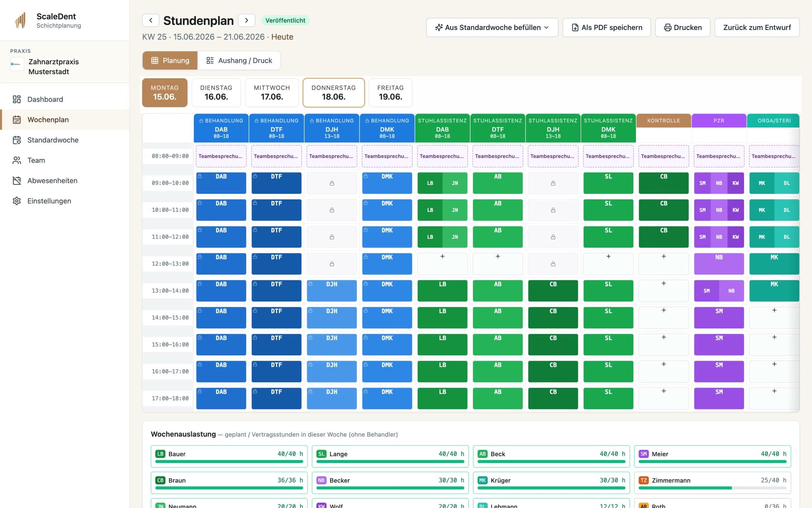Select Donnerstag 18.06. day tab
Image resolution: width=812 pixels, height=508 pixels.
(334, 93)
